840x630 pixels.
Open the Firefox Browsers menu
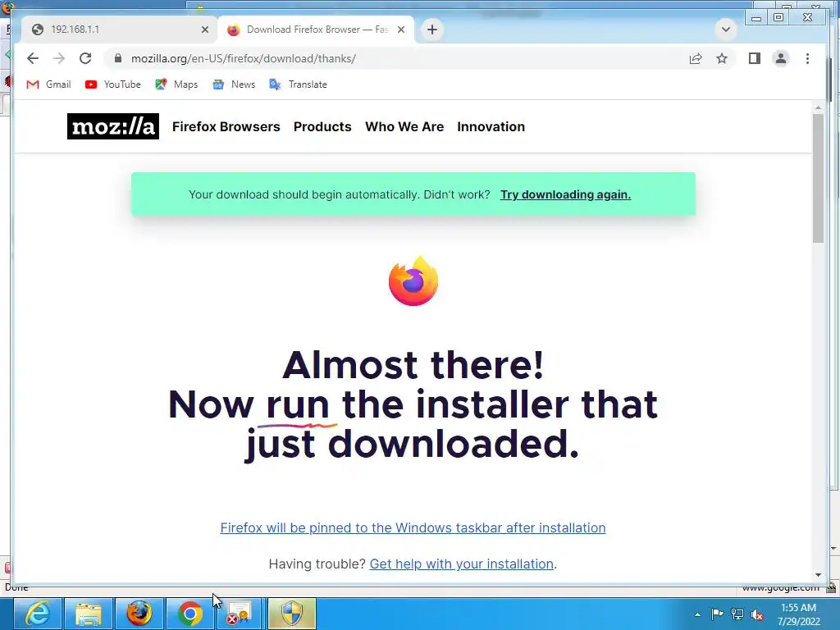click(x=226, y=127)
